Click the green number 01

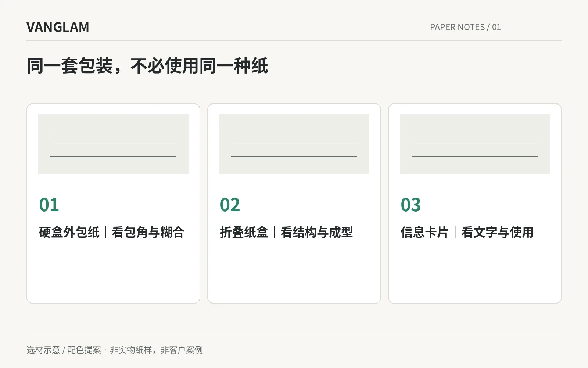pyautogui.click(x=49, y=205)
